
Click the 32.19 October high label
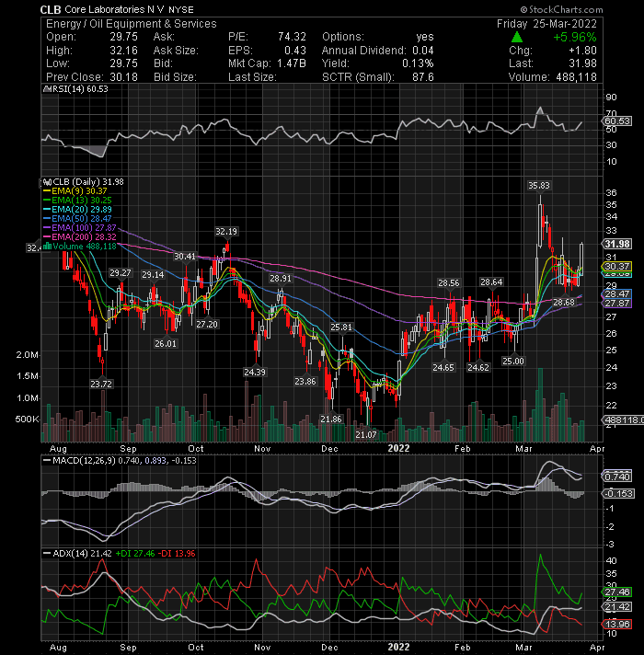pos(226,232)
